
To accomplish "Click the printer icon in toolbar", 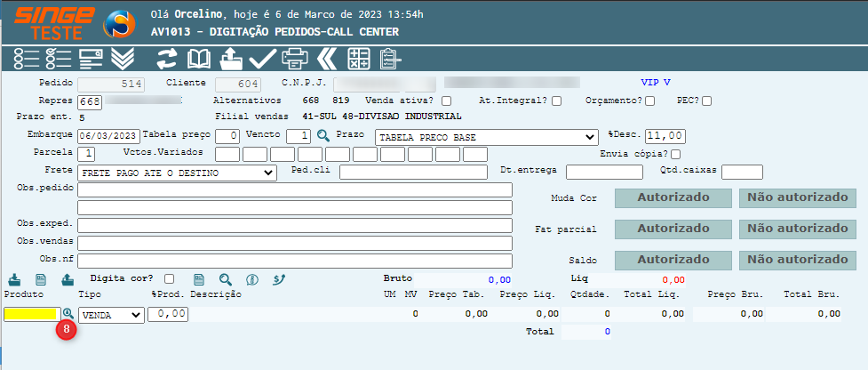I will (294, 59).
